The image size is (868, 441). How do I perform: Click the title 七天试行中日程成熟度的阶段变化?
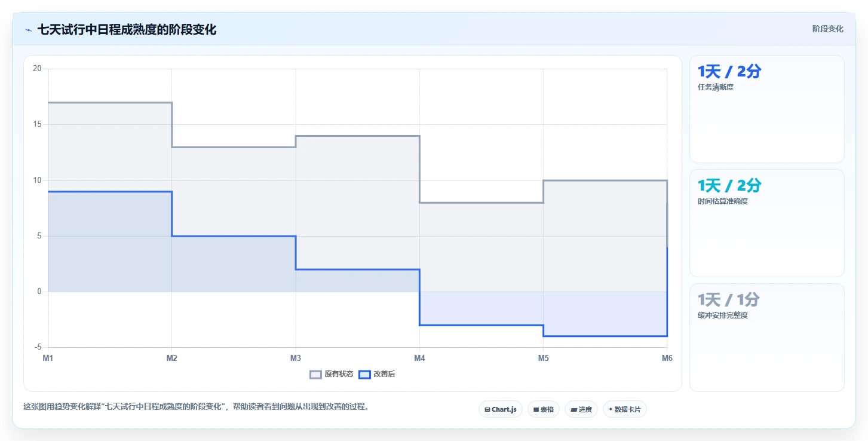127,30
